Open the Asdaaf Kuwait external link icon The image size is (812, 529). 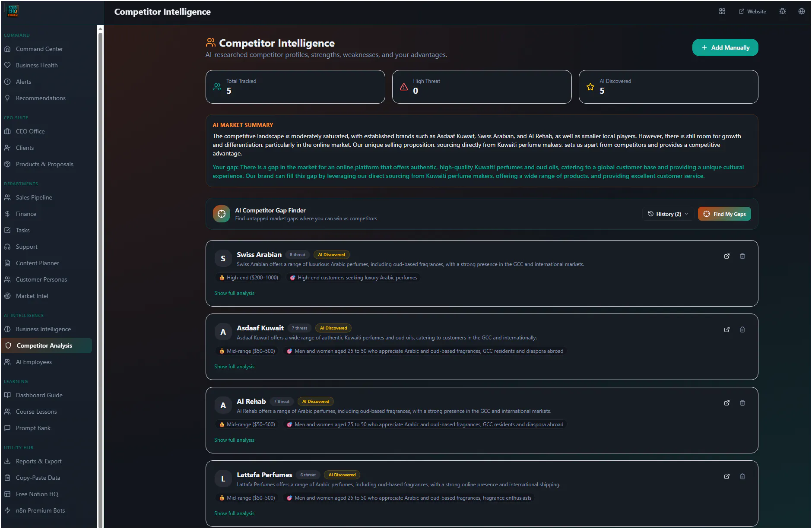[x=727, y=329]
